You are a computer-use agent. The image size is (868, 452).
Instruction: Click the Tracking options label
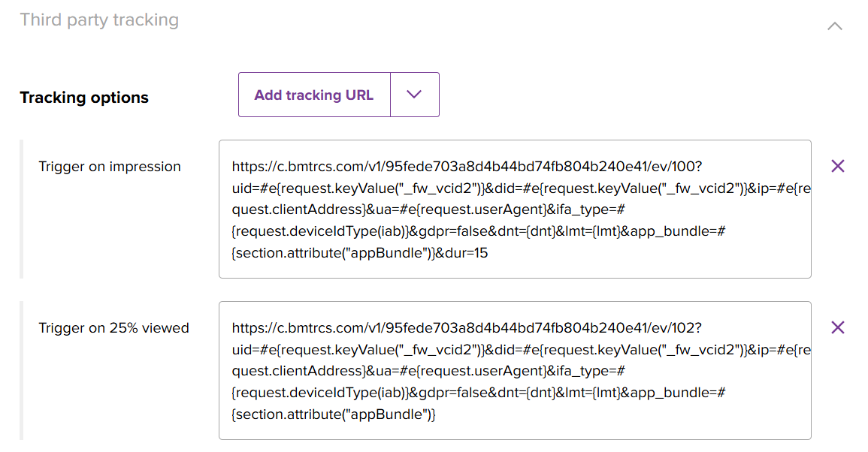[84, 98]
